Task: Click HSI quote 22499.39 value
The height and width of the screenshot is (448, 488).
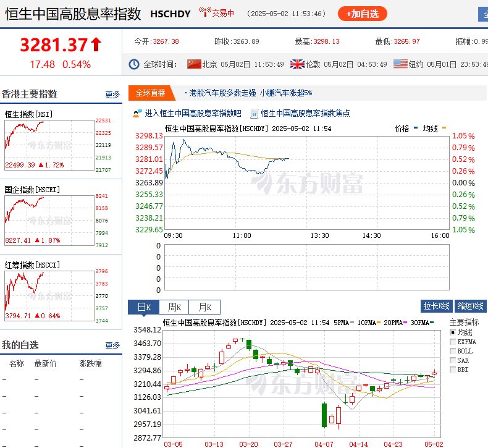Action: coord(20,165)
